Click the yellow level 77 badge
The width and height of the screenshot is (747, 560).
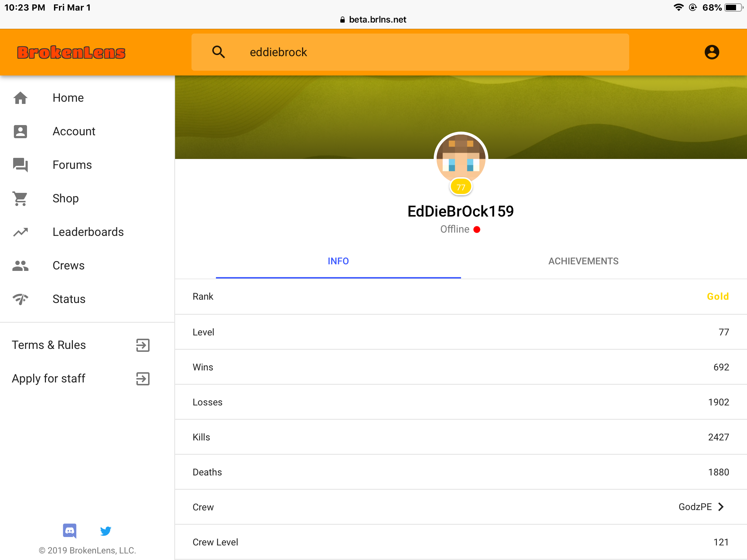[461, 187]
